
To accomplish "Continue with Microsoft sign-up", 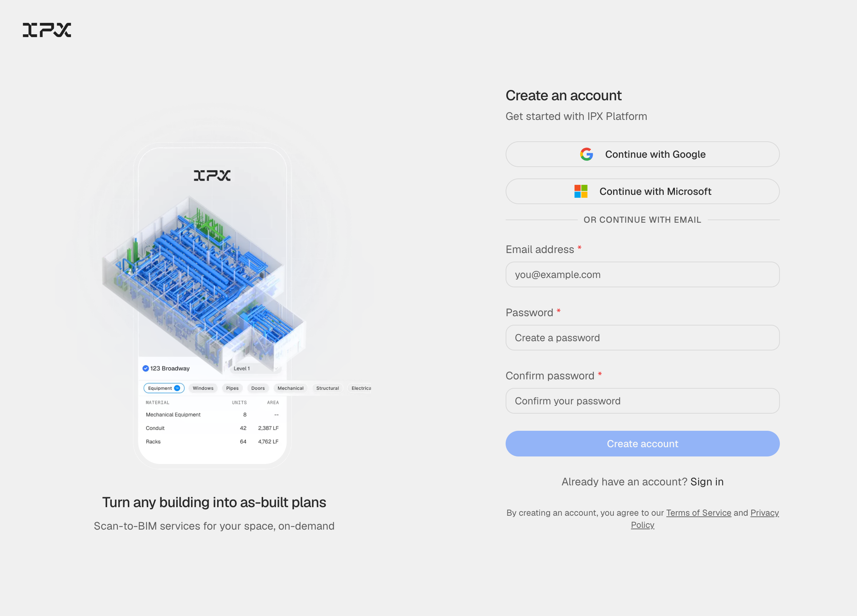I will click(x=642, y=192).
